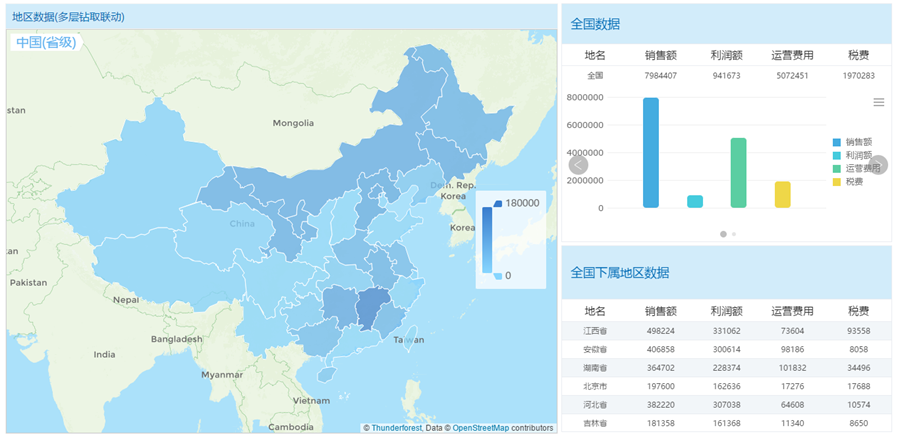The width and height of the screenshot is (900, 436).
Task: Click the 利润额 header in 全国数据 table
Action: click(x=727, y=55)
